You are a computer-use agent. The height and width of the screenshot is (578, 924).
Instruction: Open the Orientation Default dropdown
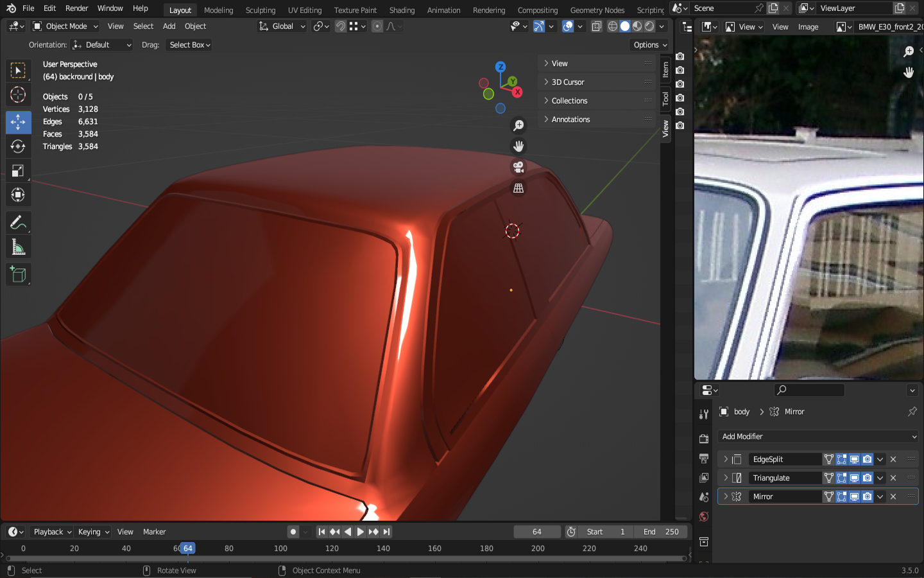[x=102, y=45]
